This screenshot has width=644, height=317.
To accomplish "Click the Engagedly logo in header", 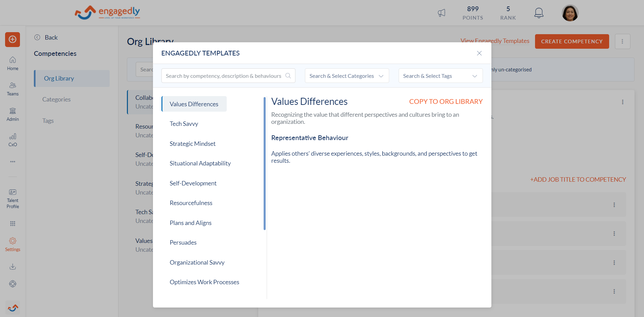I will pos(107,13).
